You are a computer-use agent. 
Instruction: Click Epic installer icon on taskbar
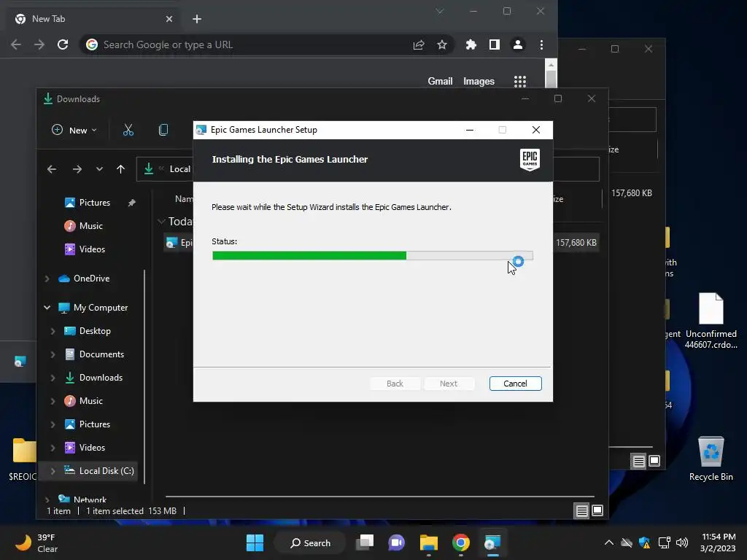click(492, 542)
